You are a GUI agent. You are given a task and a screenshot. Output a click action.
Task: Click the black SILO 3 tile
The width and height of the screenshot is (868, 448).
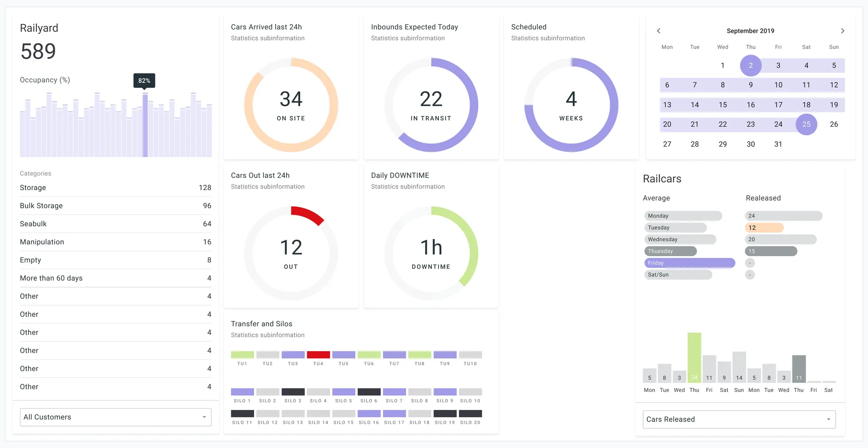293,391
